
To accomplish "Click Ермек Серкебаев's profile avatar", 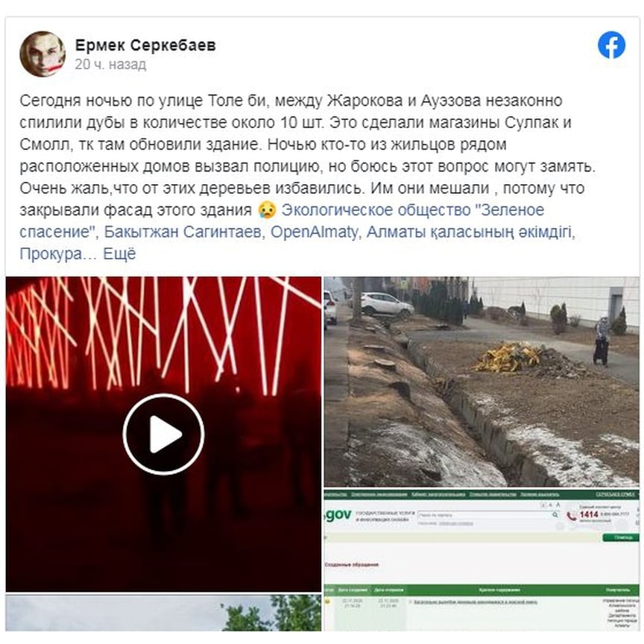I will pyautogui.click(x=42, y=54).
